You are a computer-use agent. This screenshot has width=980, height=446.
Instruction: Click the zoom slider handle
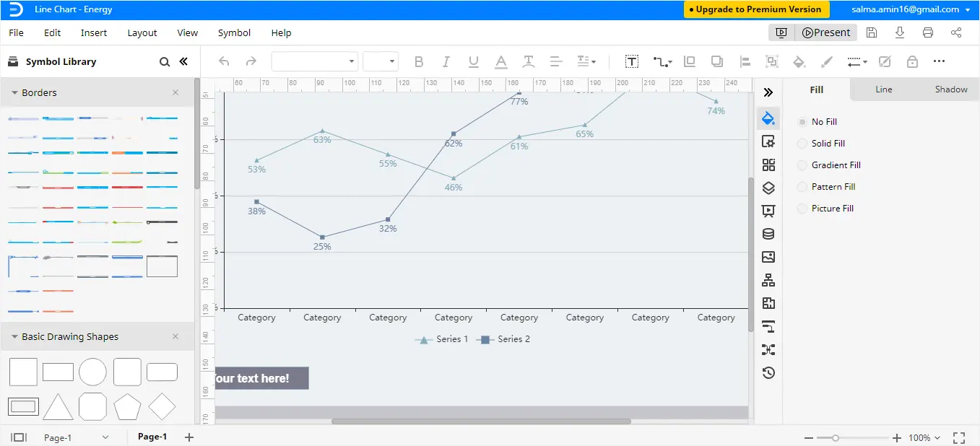click(x=836, y=437)
